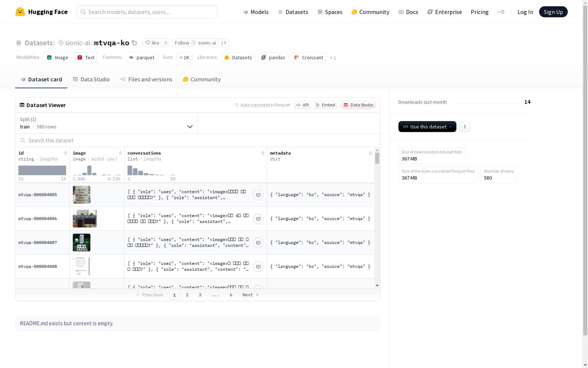Image resolution: width=588 pixels, height=368 pixels.
Task: Open the image thumbnail for mtvqa-000004007
Action: [82, 243]
